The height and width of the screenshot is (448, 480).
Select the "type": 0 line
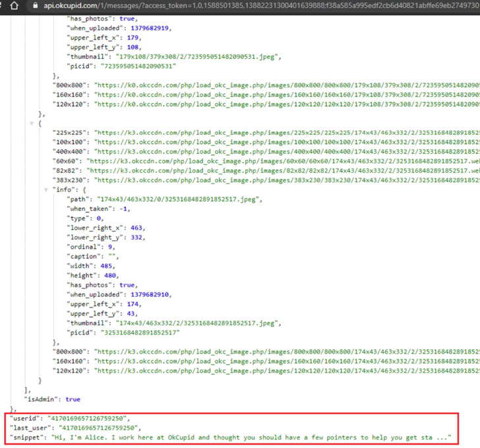tap(85, 218)
